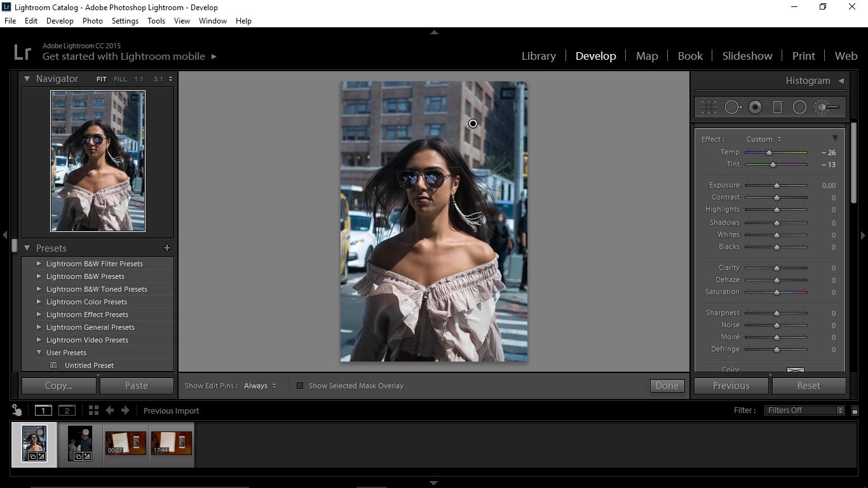The image size is (868, 488).
Task: Click the right panel vertical scrollbar
Action: (854, 163)
